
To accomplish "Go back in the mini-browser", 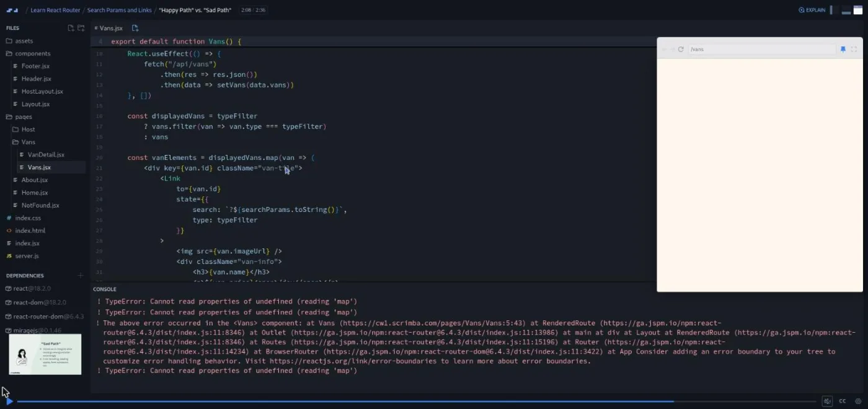I will (665, 49).
